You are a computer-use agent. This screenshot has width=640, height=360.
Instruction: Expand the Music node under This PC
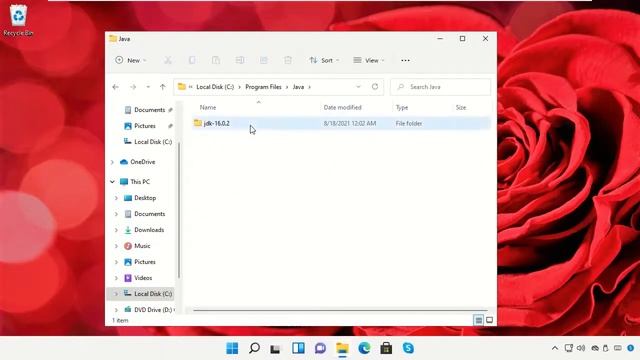(116, 246)
